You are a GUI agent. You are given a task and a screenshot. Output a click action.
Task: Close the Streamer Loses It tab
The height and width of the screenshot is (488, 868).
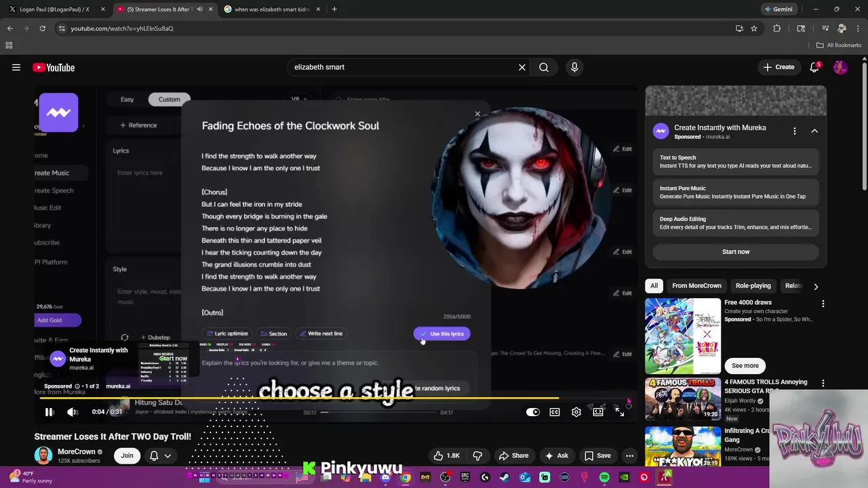click(210, 9)
